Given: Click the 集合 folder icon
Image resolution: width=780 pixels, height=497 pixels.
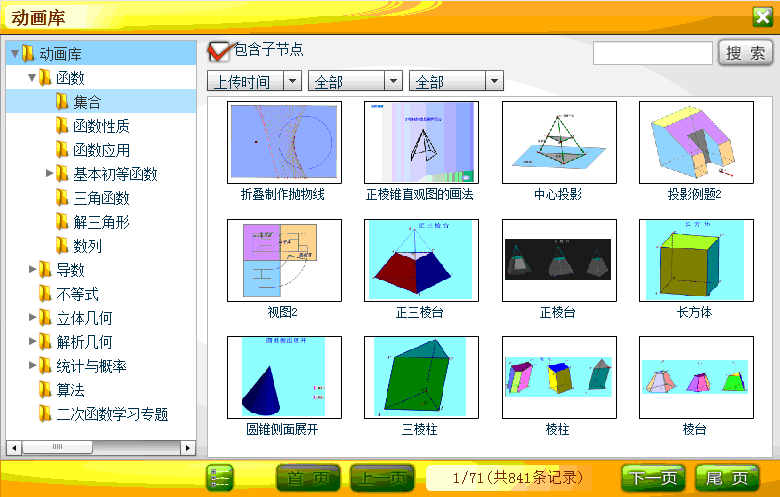Looking at the screenshot, I should [62, 102].
